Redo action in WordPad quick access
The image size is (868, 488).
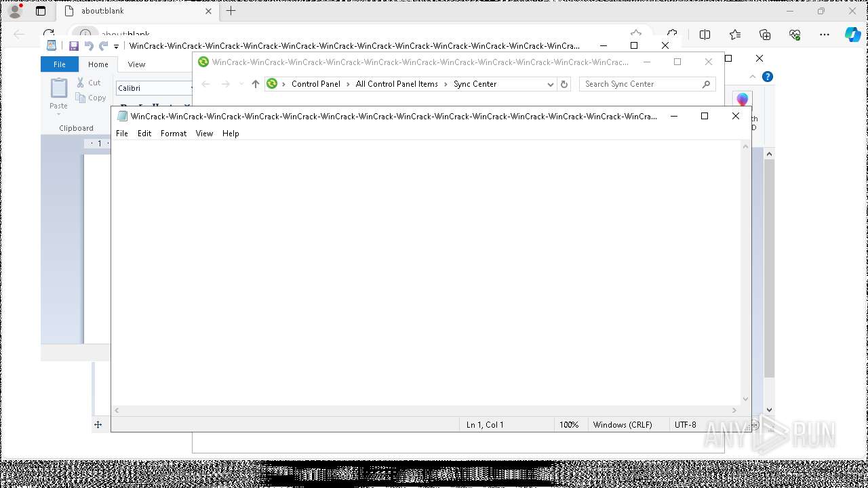click(x=104, y=46)
